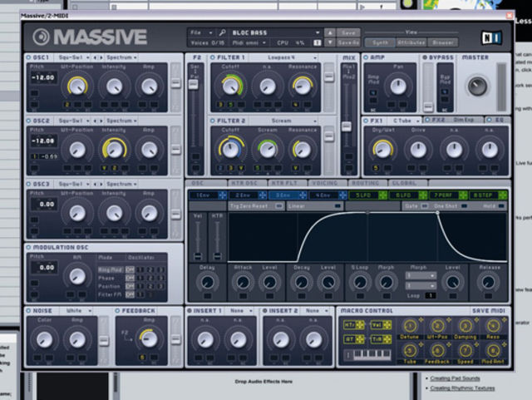Click the Save button
The width and height of the screenshot is (532, 400).
348,33
